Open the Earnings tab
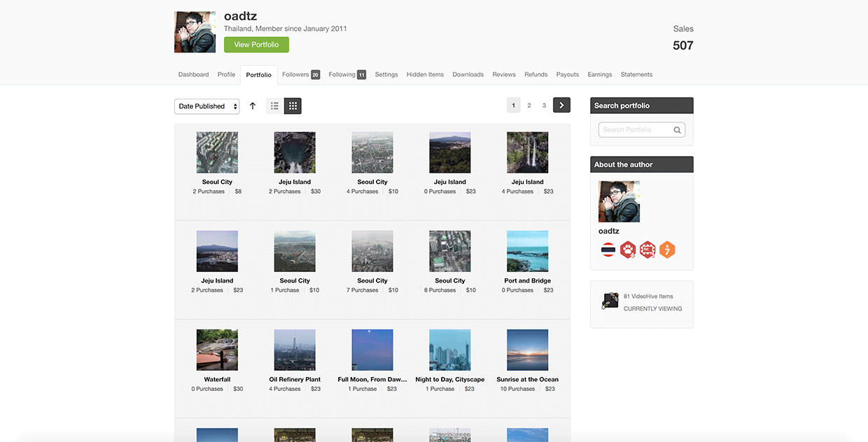This screenshot has height=442, width=868. point(600,74)
